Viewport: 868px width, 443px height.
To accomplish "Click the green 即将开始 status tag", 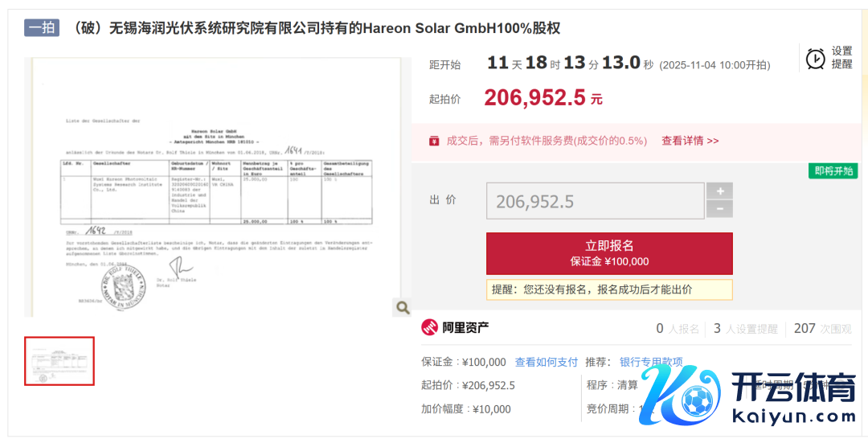I will 833,170.
